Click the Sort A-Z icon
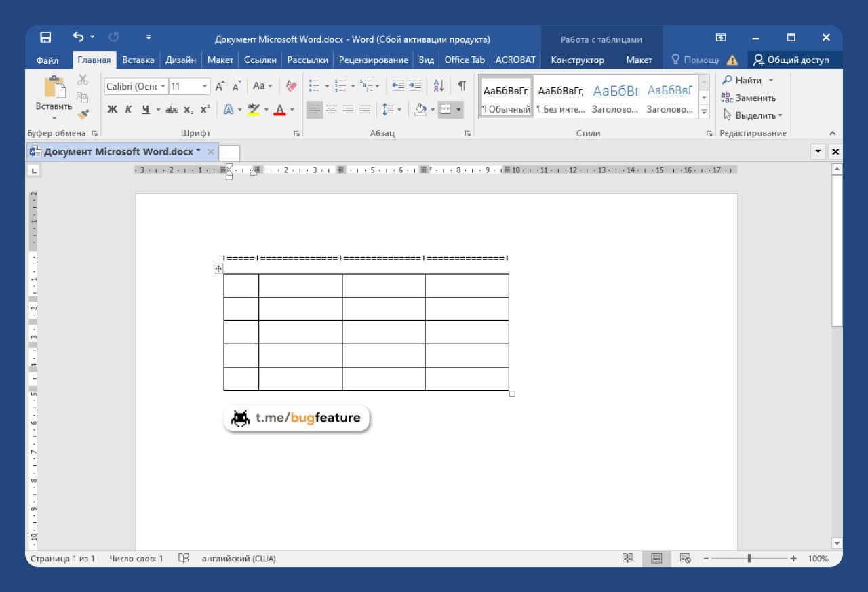Viewport: 868px width, 592px height. pyautogui.click(x=438, y=86)
